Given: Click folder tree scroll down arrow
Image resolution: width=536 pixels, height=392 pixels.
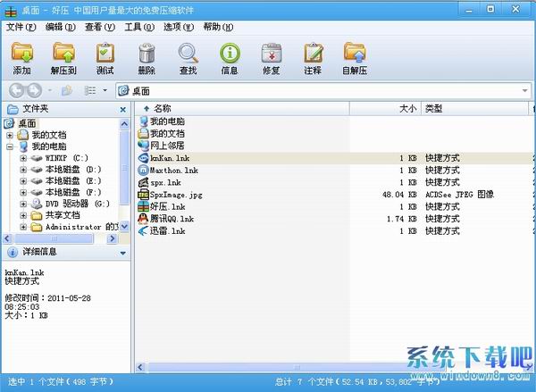Looking at the screenshot, I should [124, 226].
